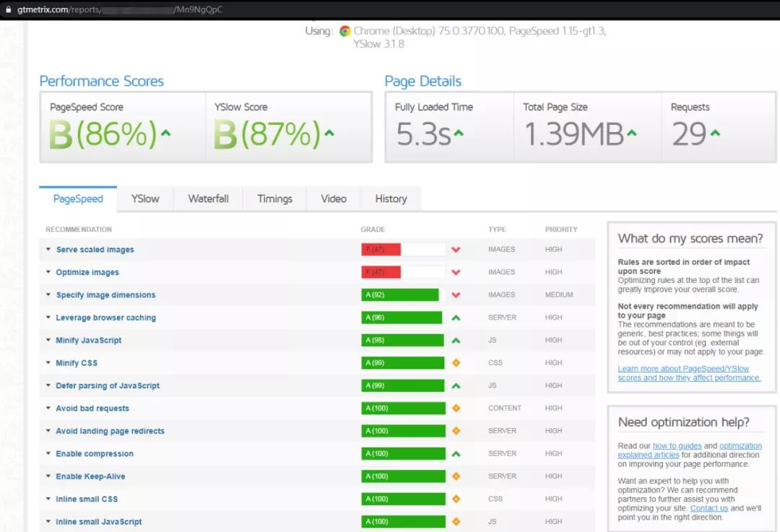Open the History tab

click(x=391, y=199)
